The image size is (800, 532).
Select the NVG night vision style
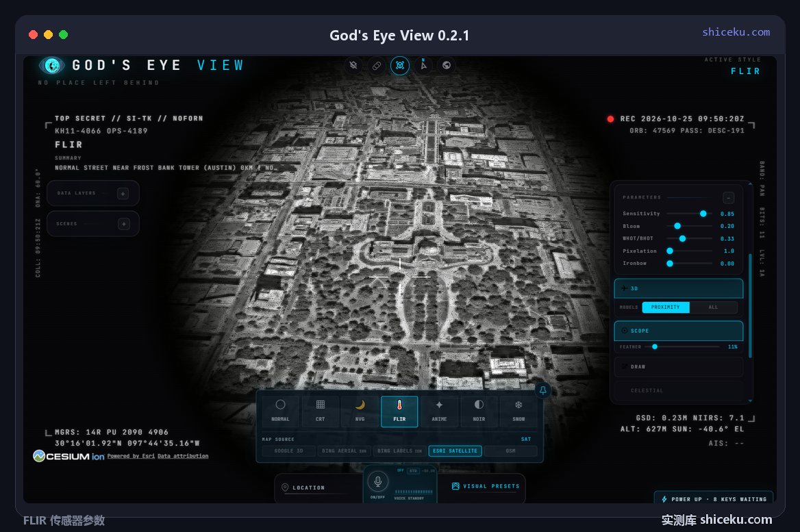(360, 411)
